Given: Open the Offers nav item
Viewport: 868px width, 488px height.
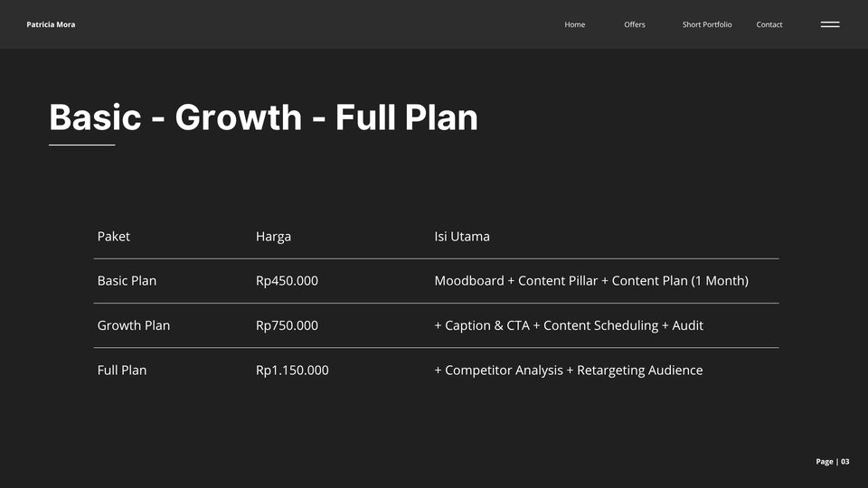Looking at the screenshot, I should coord(635,24).
